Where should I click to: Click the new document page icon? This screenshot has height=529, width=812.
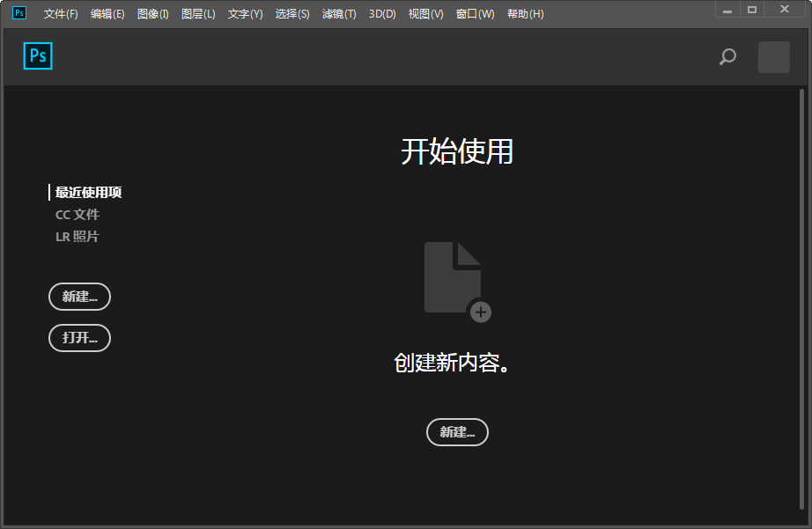[x=457, y=282]
